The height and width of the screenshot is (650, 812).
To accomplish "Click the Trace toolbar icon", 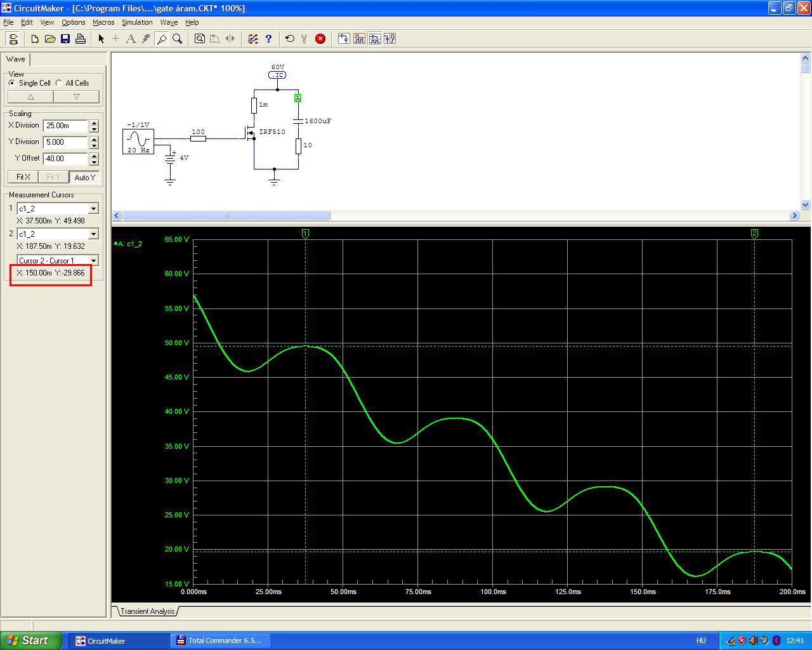I will tap(344, 39).
